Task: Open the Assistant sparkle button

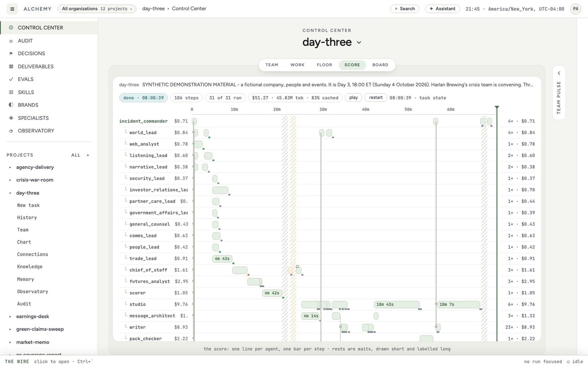Action: tap(442, 9)
